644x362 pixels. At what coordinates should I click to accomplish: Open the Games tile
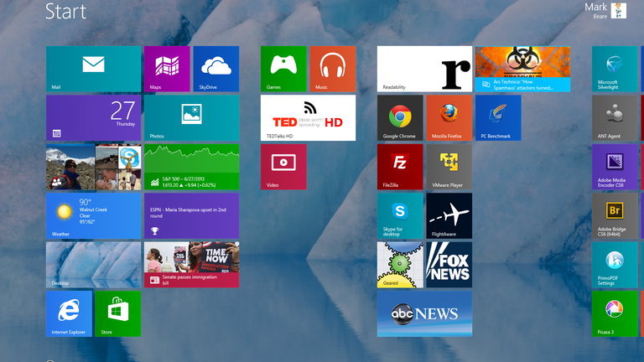click(x=283, y=69)
